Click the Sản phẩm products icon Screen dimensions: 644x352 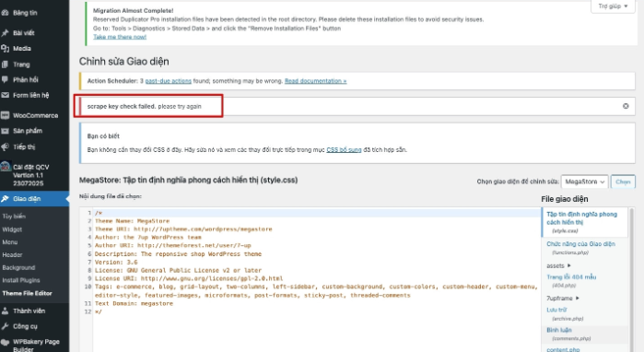click(5, 131)
